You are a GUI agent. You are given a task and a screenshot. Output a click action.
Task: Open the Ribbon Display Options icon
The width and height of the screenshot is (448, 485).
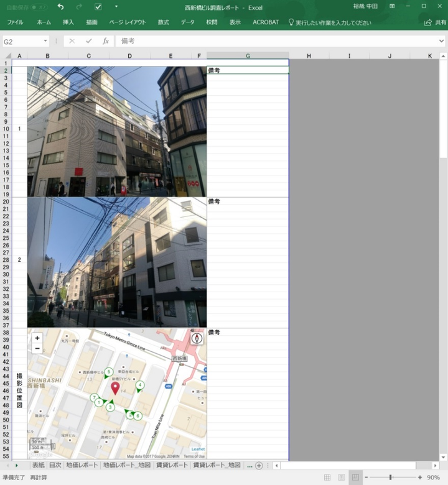391,7
